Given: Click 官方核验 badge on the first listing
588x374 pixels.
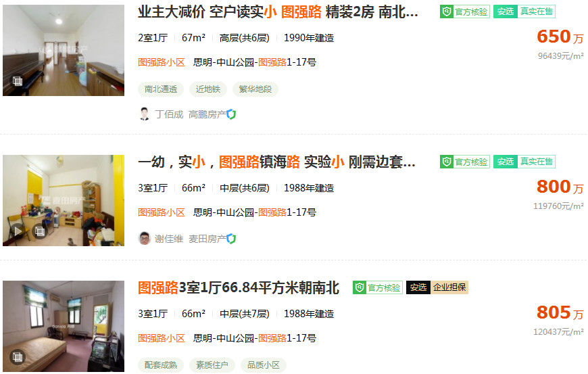Looking at the screenshot, I should (464, 11).
